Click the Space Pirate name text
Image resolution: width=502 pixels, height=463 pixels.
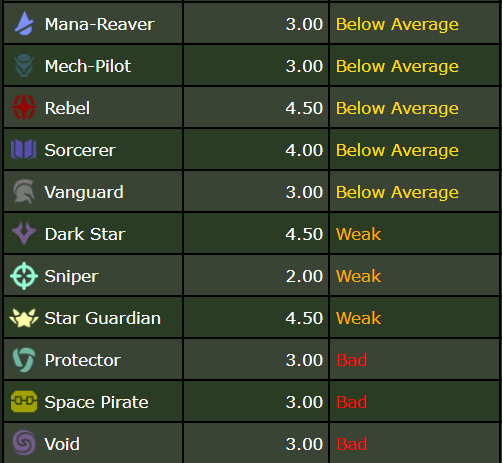click(x=96, y=402)
